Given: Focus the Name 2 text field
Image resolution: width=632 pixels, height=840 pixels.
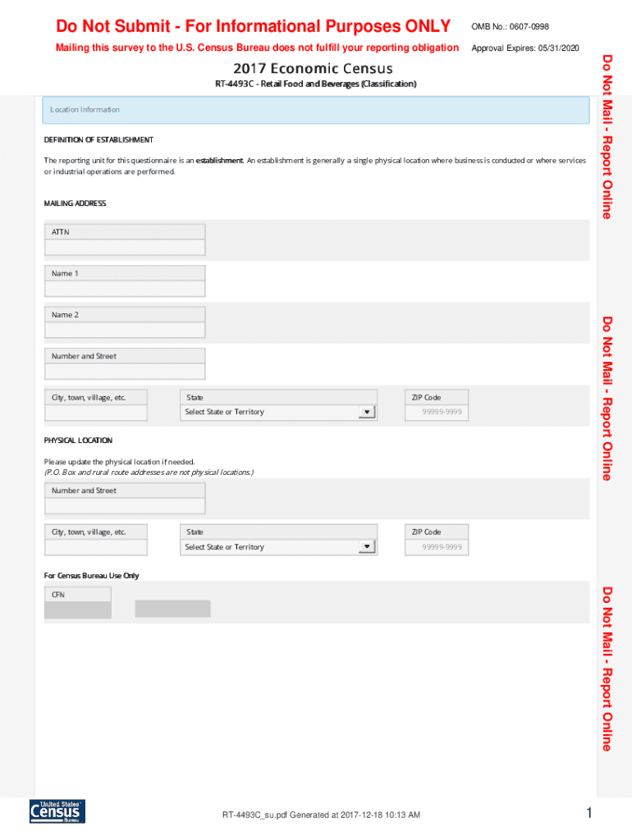Looking at the screenshot, I should (125, 331).
